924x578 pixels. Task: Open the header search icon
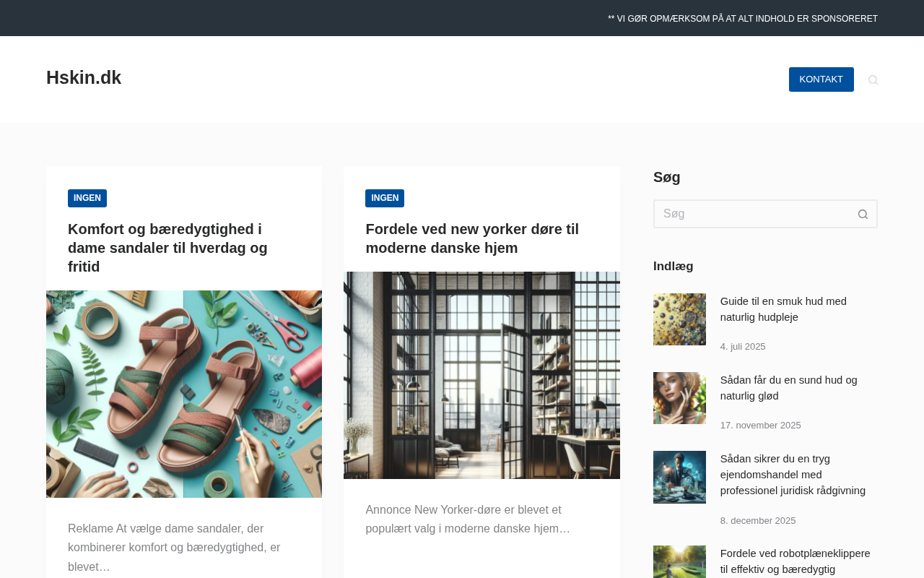click(873, 79)
